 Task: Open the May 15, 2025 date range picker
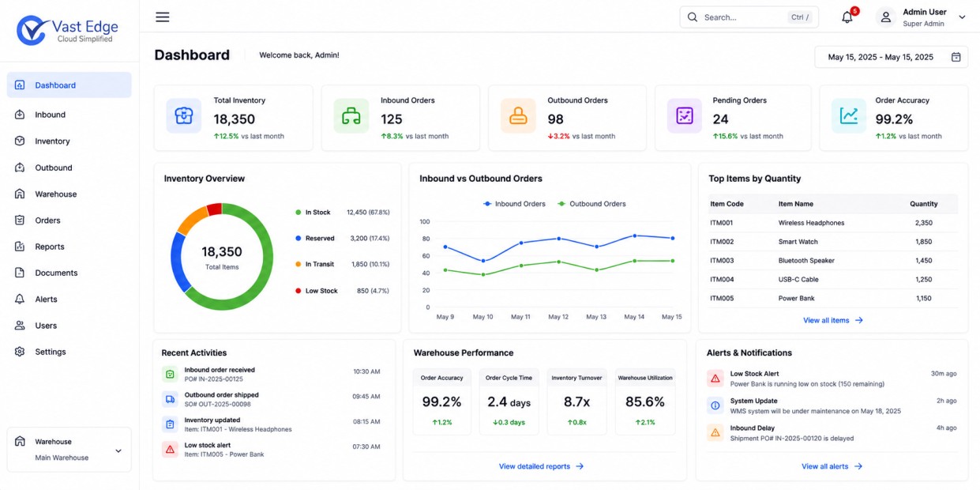(x=891, y=57)
